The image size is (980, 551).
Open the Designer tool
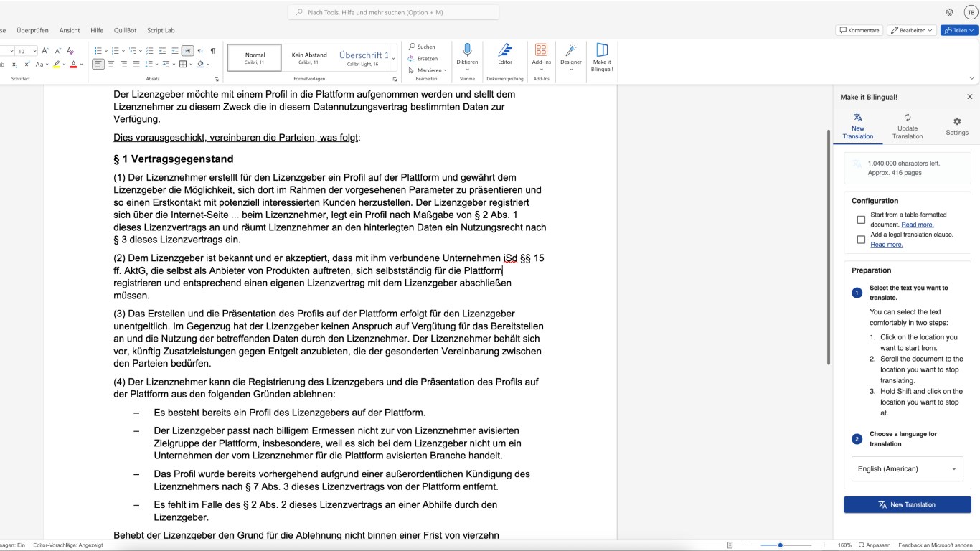click(571, 55)
